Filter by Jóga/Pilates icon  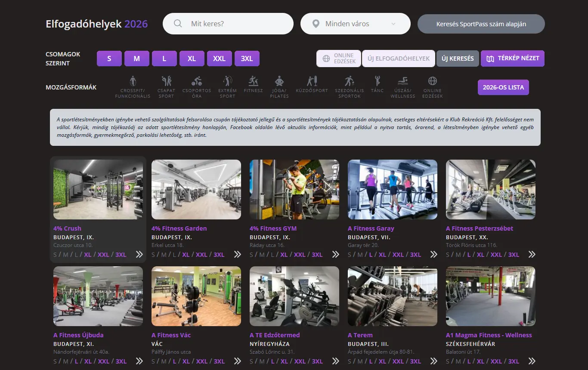tap(279, 81)
